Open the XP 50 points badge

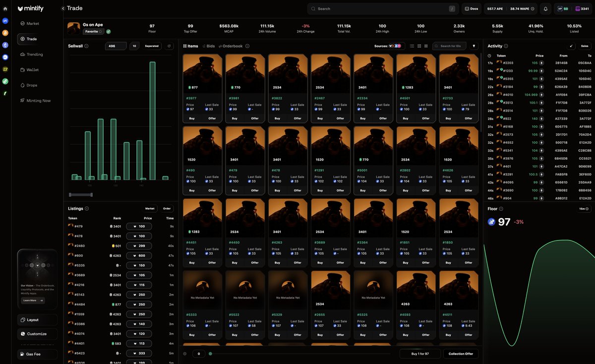click(x=563, y=8)
